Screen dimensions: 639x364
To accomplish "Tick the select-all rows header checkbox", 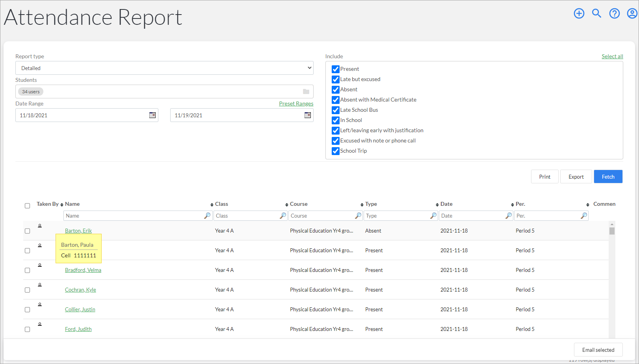I will pyautogui.click(x=27, y=206).
